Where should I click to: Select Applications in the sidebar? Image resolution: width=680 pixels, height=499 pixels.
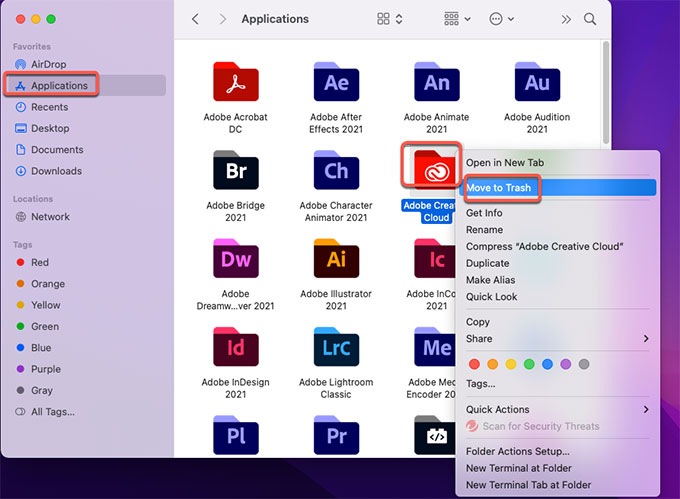85,85
